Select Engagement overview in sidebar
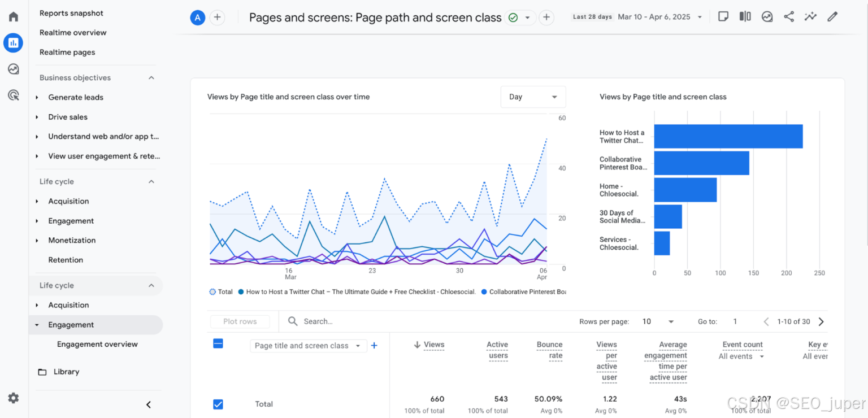 [x=97, y=344]
